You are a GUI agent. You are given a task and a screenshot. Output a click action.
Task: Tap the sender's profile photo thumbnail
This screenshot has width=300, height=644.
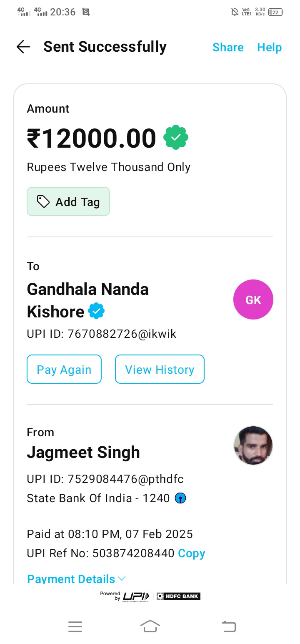pyautogui.click(x=253, y=445)
